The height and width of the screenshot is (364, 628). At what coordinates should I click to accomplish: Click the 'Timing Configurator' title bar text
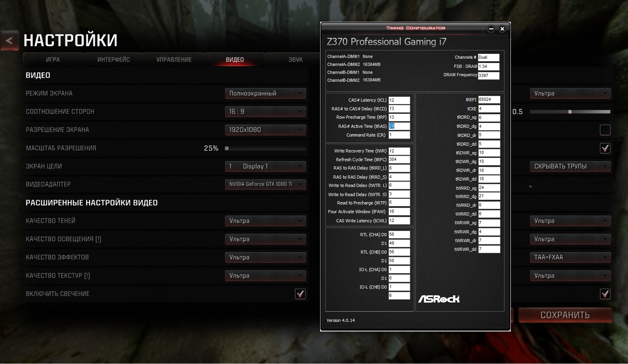pyautogui.click(x=416, y=28)
